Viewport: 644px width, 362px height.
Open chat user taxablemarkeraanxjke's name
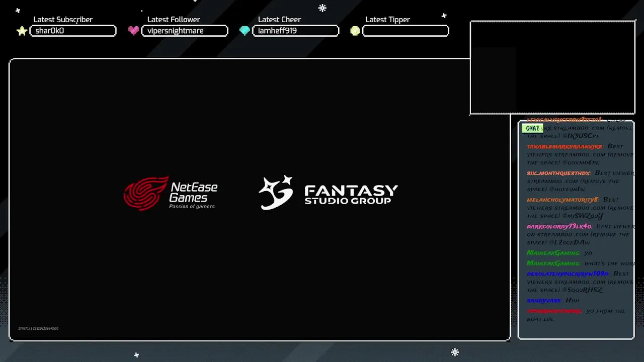click(565, 147)
